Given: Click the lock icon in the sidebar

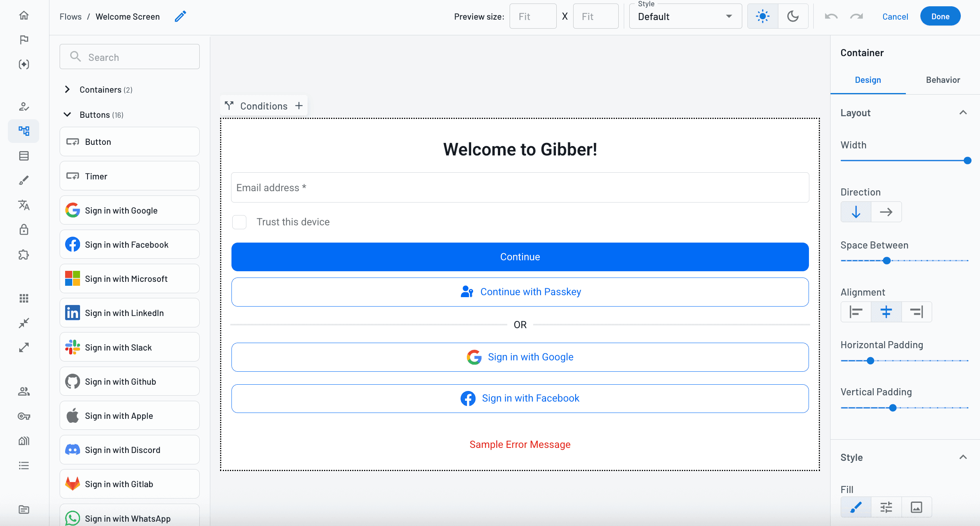Looking at the screenshot, I should click(x=24, y=230).
